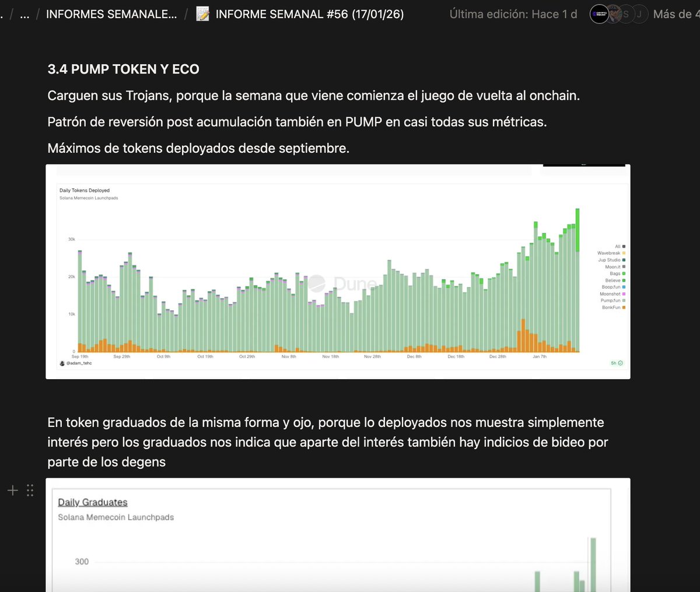
Task: Open the 'INFORMES SEMANALE...' breadcrumb
Action: [x=111, y=14]
